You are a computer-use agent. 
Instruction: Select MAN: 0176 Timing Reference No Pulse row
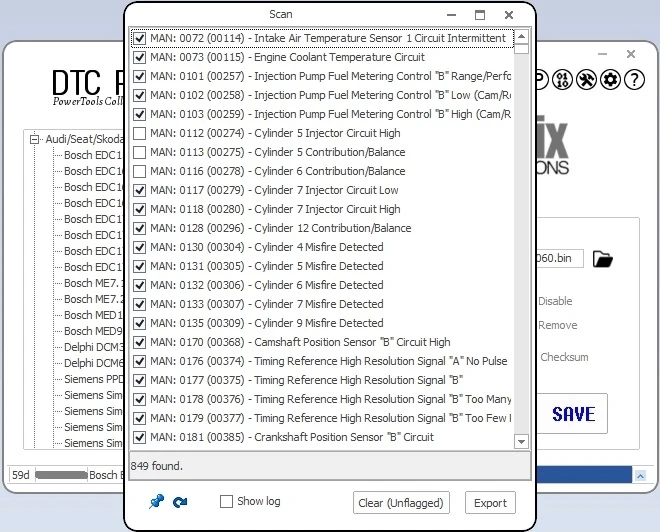[x=329, y=361]
